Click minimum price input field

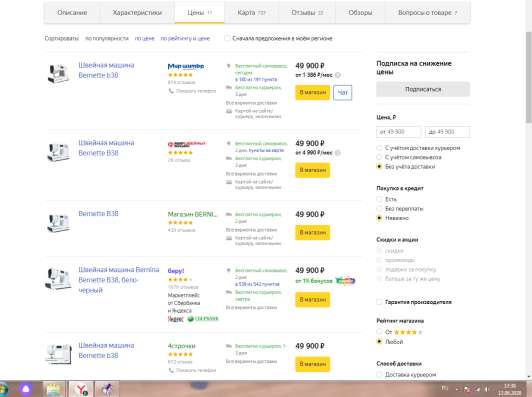coord(399,132)
